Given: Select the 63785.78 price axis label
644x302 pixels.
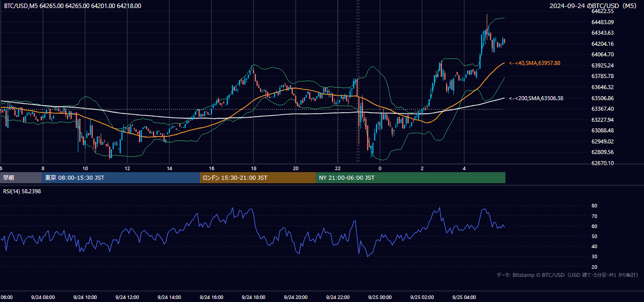Looking at the screenshot, I should [x=602, y=76].
